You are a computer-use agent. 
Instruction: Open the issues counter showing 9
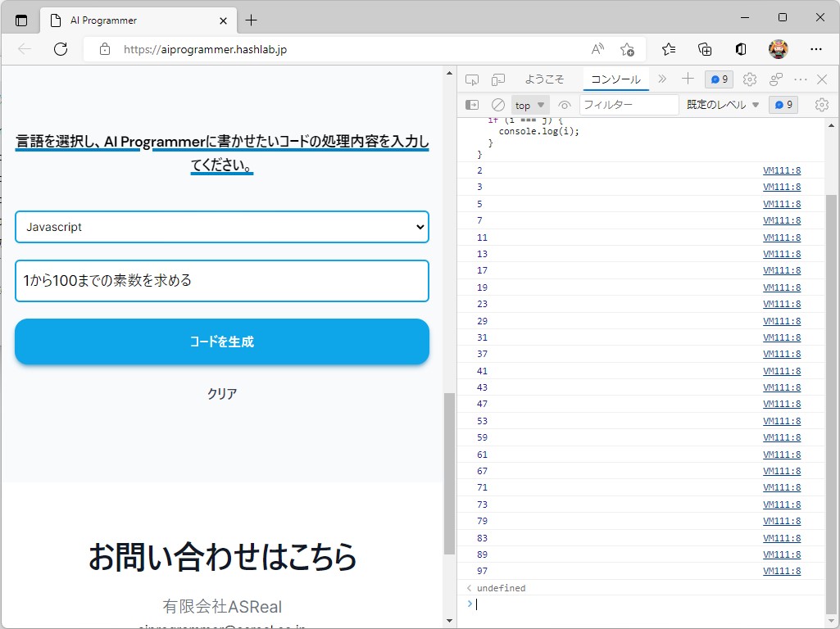pos(718,79)
